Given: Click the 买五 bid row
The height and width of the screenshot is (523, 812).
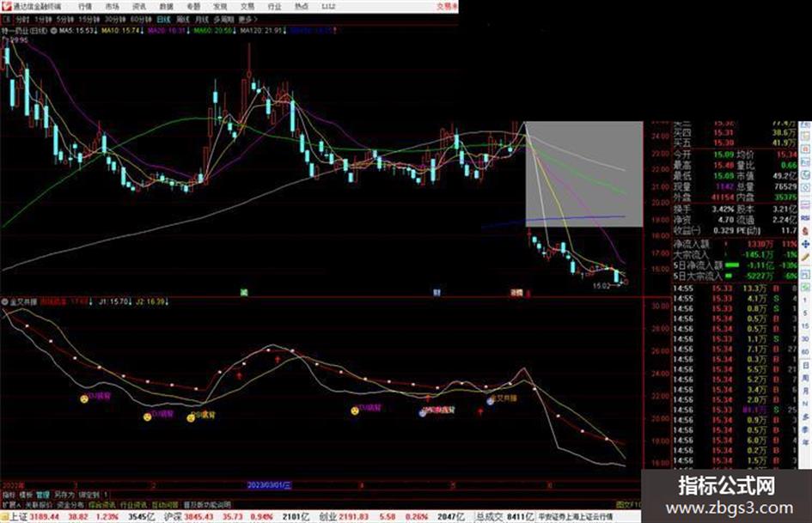Looking at the screenshot, I should pyautogui.click(x=735, y=143).
